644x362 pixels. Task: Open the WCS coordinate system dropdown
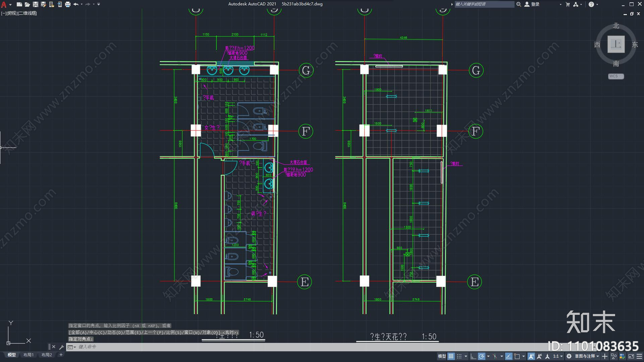616,76
